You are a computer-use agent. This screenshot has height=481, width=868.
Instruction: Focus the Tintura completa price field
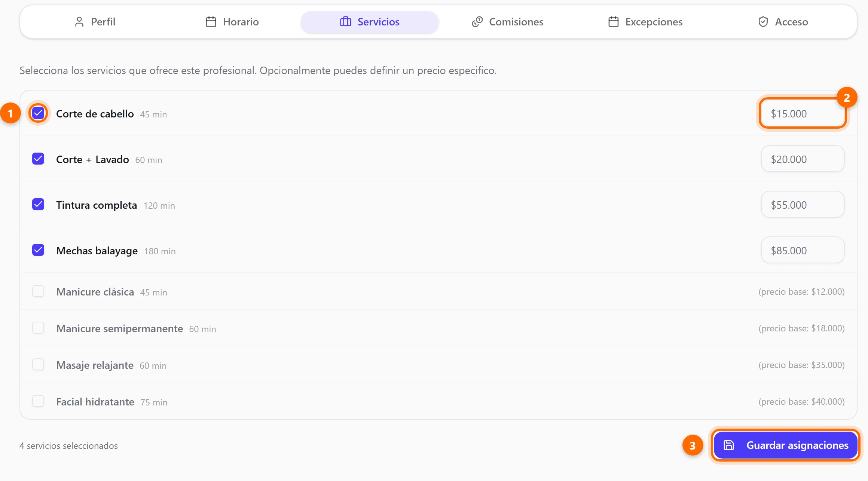[x=803, y=205]
